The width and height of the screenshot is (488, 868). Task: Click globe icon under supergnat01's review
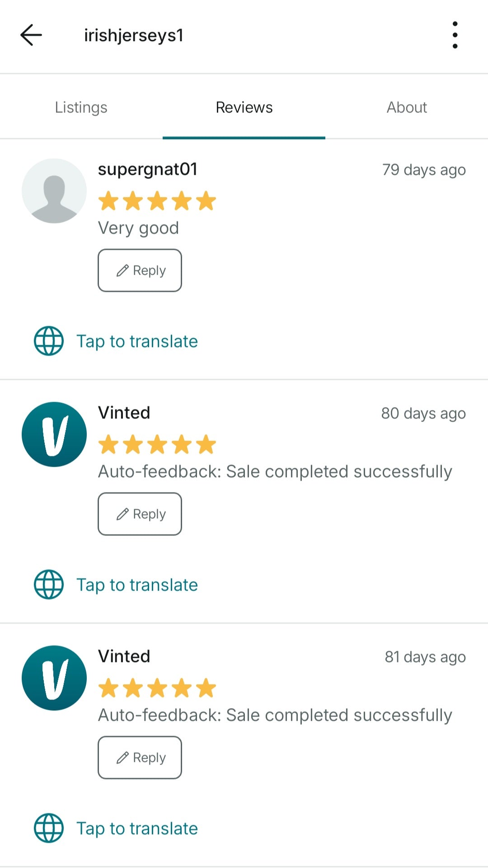click(49, 341)
